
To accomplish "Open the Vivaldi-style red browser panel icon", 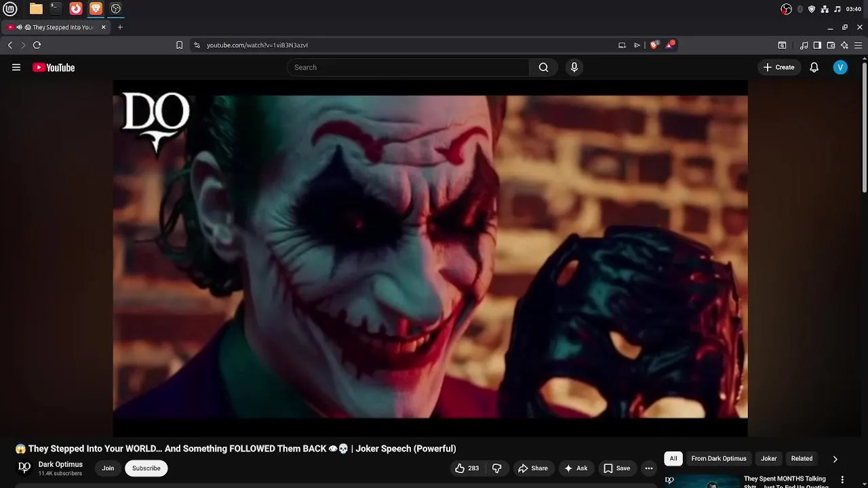I will pyautogui.click(x=76, y=9).
